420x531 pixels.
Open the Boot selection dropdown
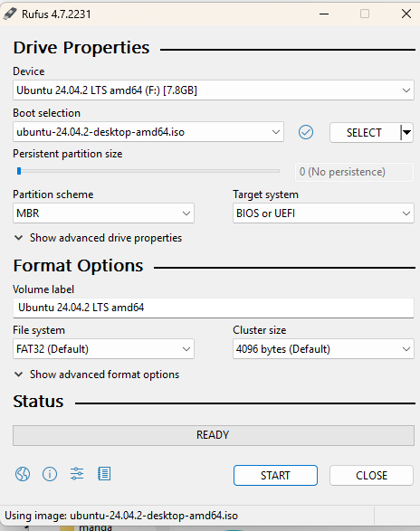[148, 132]
